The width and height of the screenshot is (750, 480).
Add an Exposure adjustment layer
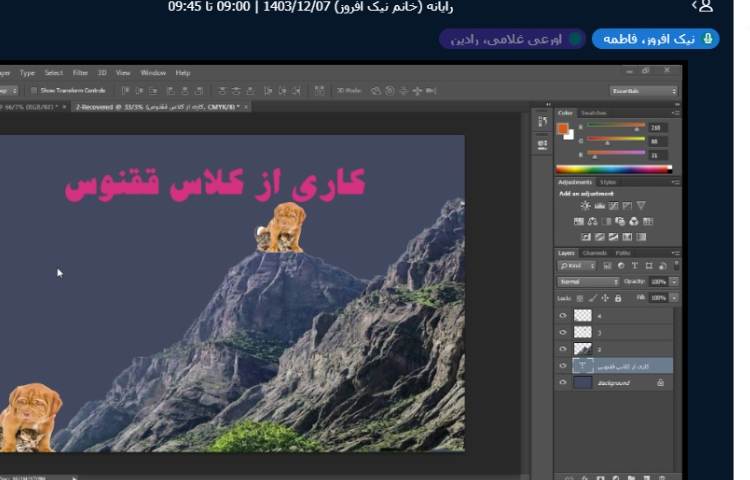click(x=627, y=206)
